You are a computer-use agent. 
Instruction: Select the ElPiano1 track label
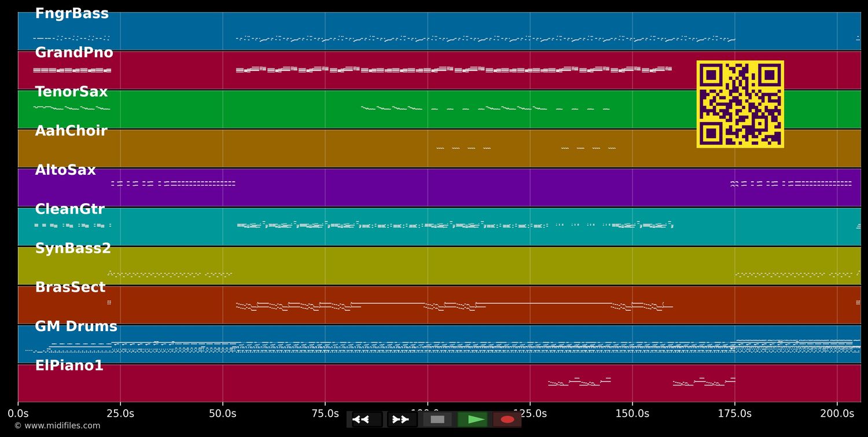point(69,366)
